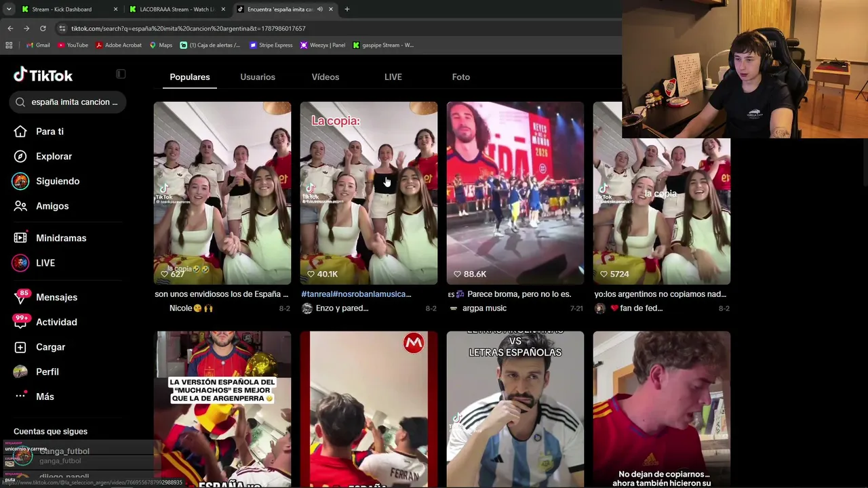868x488 pixels.
Task: Open the 'No dejan de copiarnos' video
Action: (662, 409)
